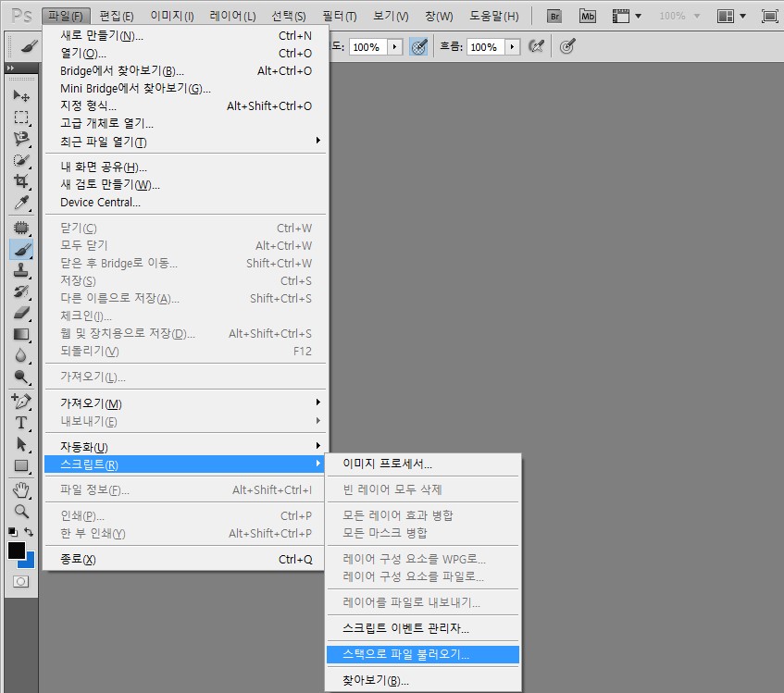This screenshot has width=784, height=693.
Task: Expand the collapsed toolbox panel arrows
Action: pos(10,68)
